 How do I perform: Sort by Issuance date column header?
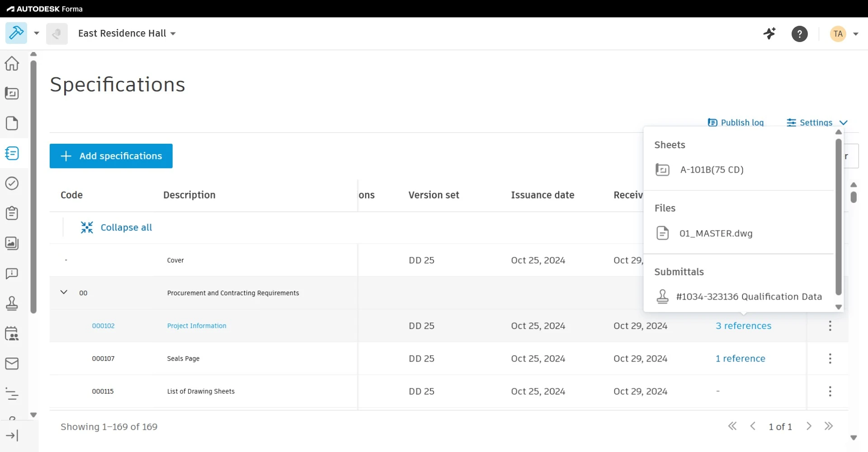coord(542,195)
